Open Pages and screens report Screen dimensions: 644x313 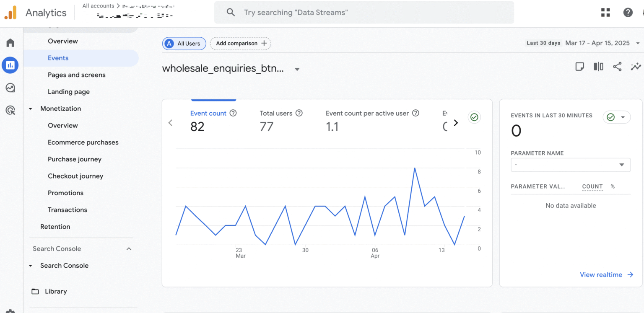[x=77, y=75]
